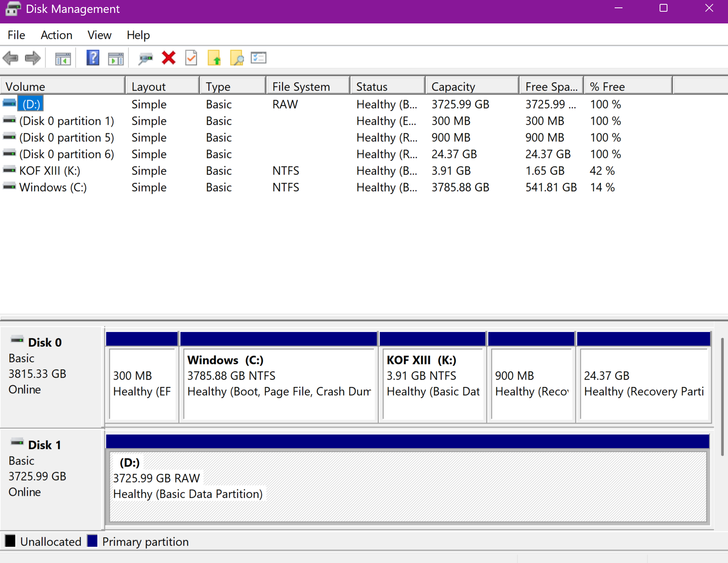The height and width of the screenshot is (563, 728).
Task: Select the D: RAW partition block on Disk 1
Action: click(408, 486)
